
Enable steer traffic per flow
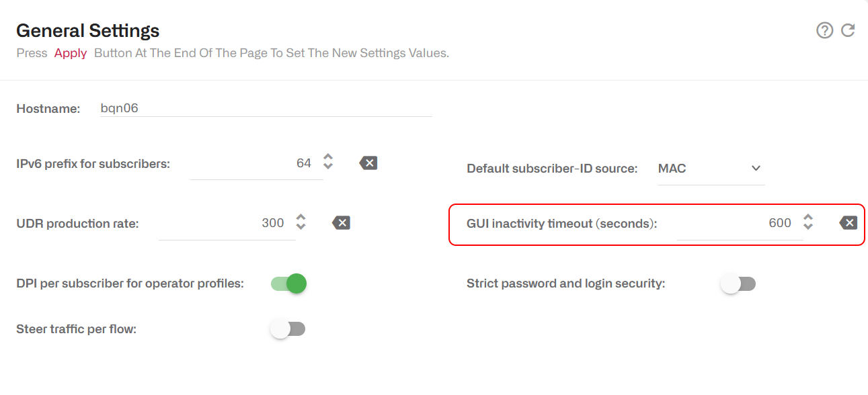(x=288, y=328)
